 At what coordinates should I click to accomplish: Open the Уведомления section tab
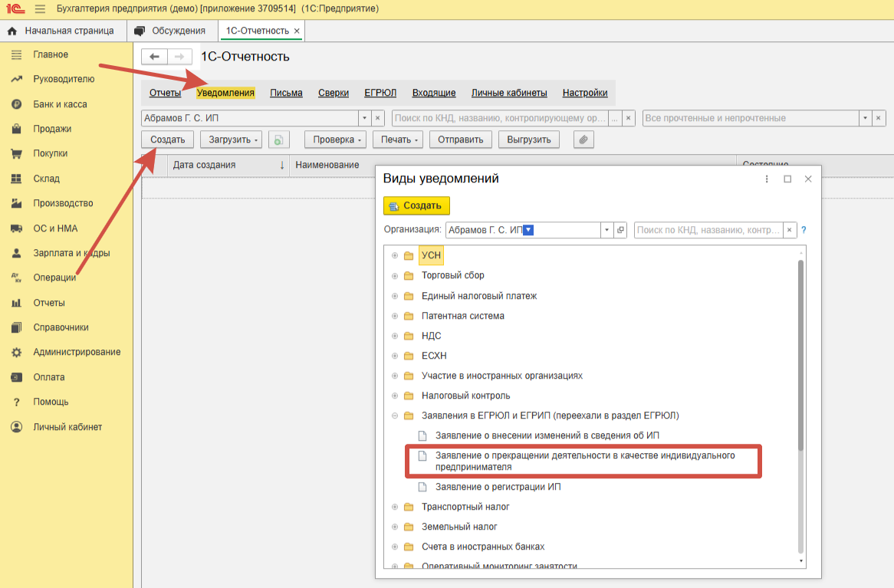[x=225, y=93]
